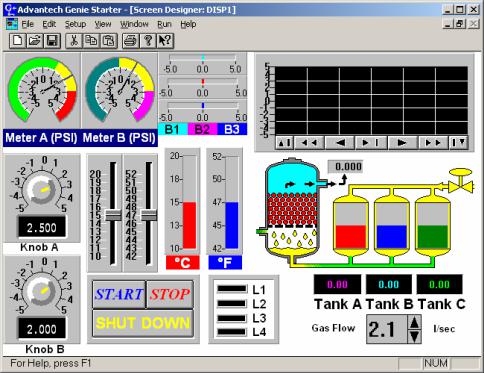
Task: Click the Cut scissors icon
Action: (74, 41)
